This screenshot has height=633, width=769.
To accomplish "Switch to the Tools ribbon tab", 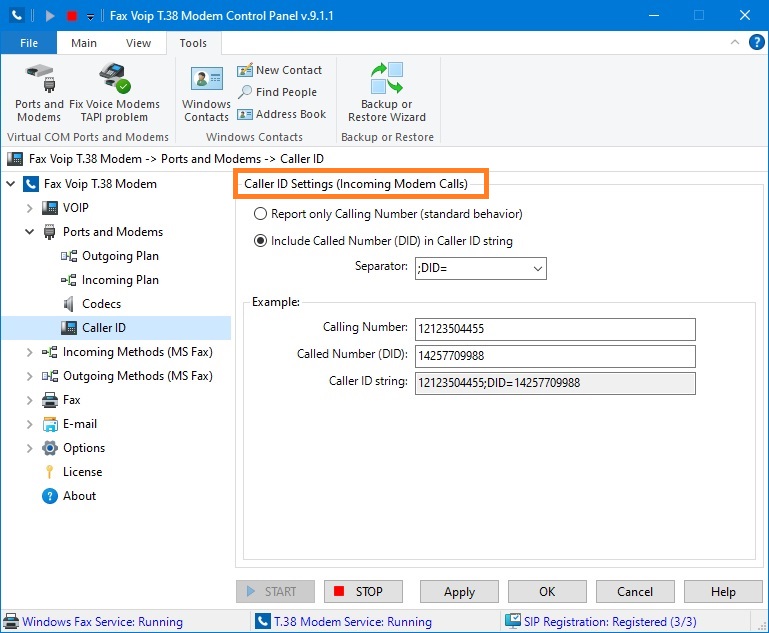I will [x=193, y=43].
